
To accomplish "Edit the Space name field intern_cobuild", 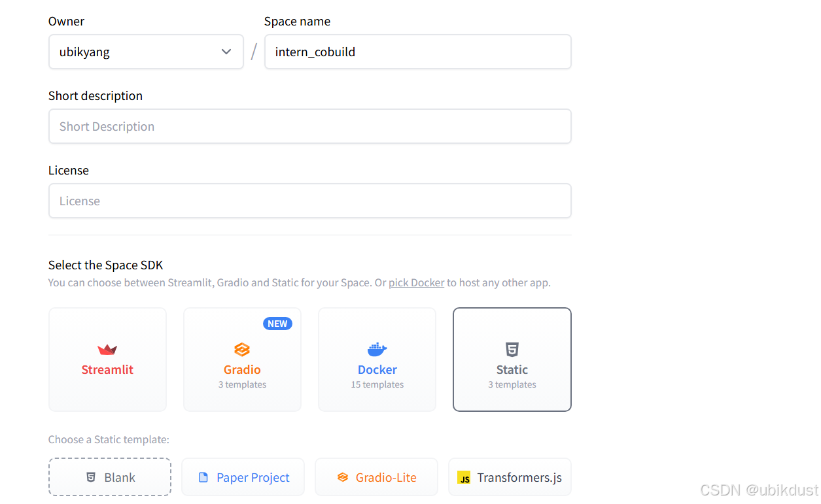I will 417,52.
